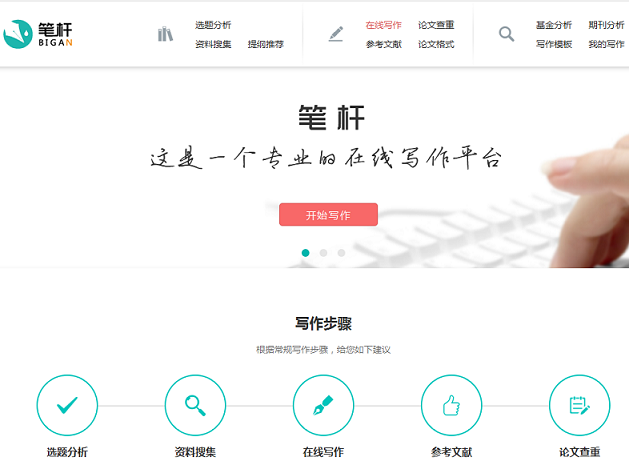
Task: Open 论文查重 in the top navigation
Action: [x=436, y=25]
